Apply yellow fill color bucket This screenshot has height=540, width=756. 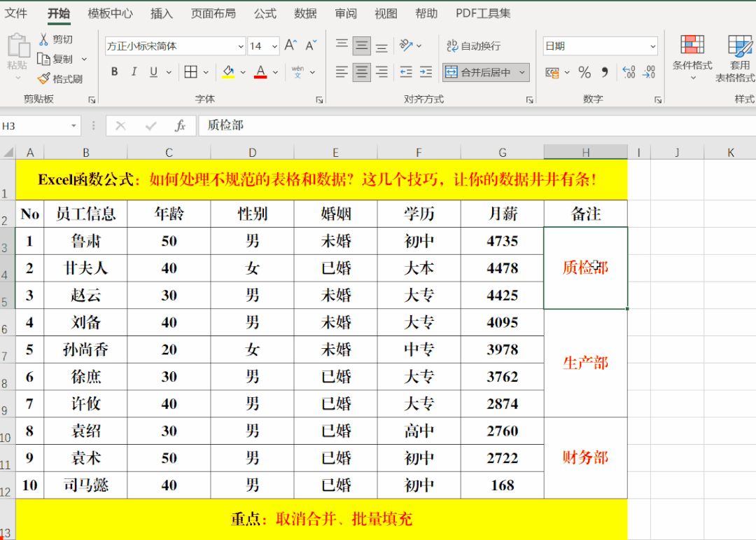point(228,72)
